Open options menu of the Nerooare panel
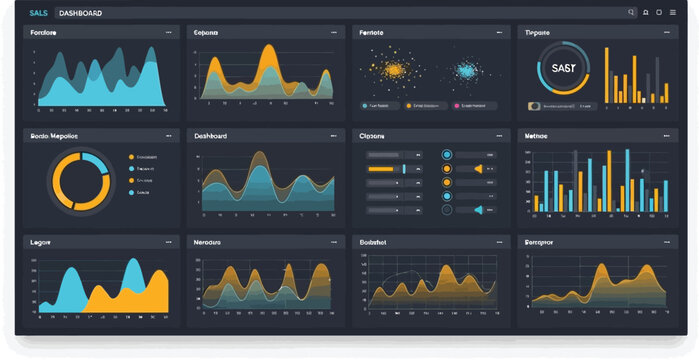 pos(333,242)
